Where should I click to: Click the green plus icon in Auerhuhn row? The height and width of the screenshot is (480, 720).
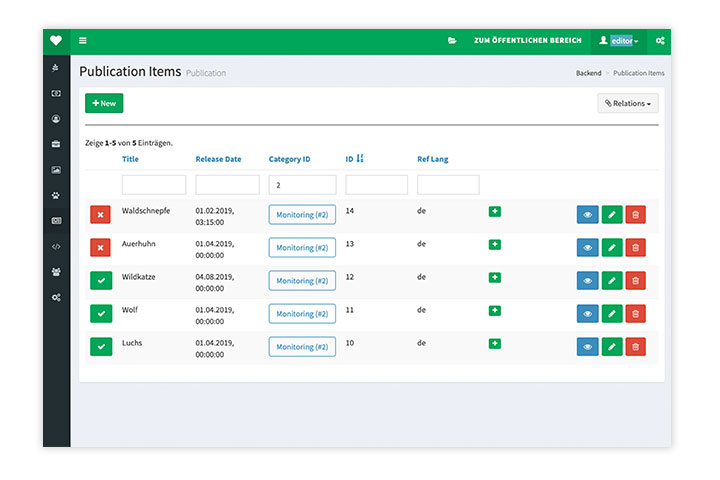[x=495, y=244]
